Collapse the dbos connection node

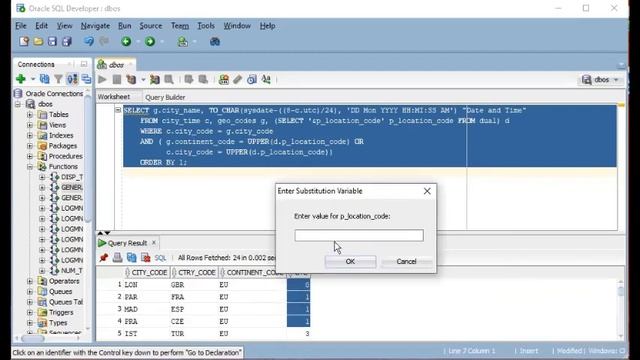[x=18, y=104]
